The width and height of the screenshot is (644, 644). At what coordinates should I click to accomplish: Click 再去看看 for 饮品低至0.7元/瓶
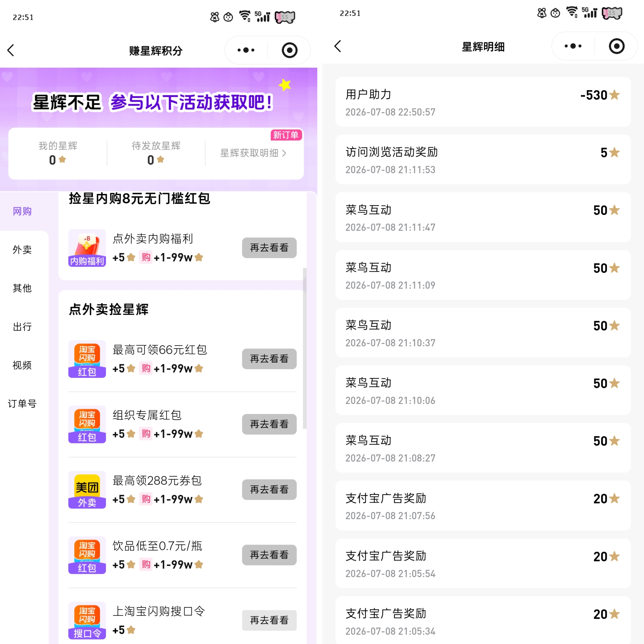[x=269, y=555]
